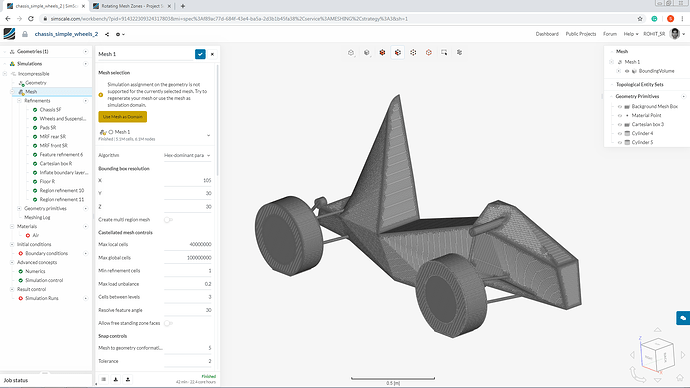Screen dimensions: 690x388
Task: Open the Dashboard page
Action: [x=547, y=34]
